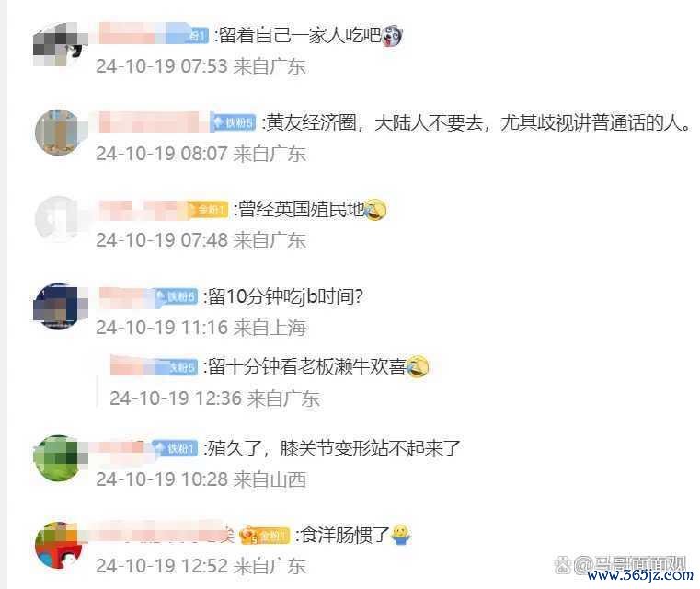Click the www.365jz.com watermark link
Image resolution: width=700 pixels, height=589 pixels.
[640, 574]
